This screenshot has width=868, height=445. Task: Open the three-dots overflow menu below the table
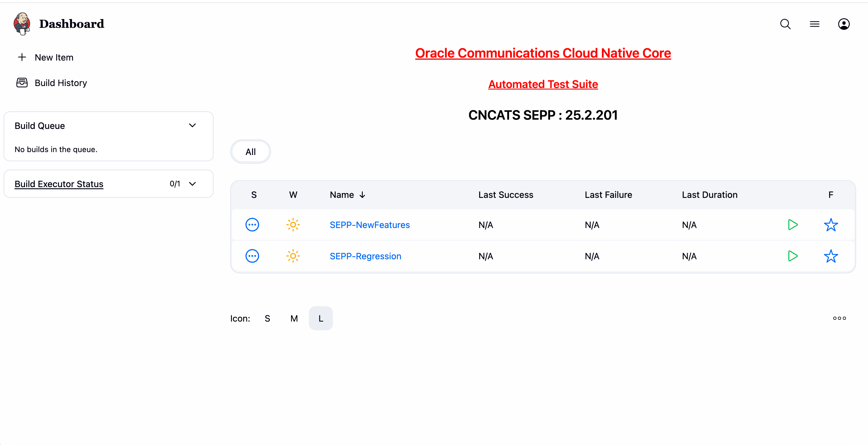coord(839,318)
